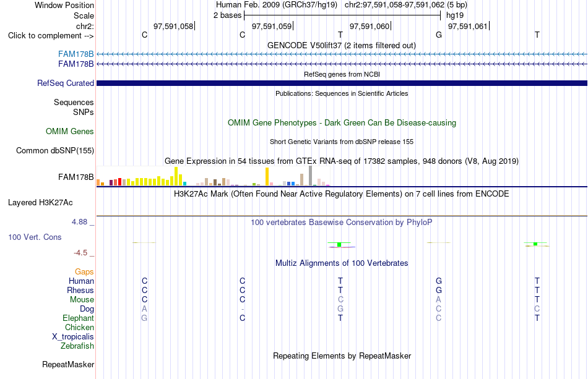Click the X_tropicalis species label
Screen dimensions: 588x379
pyautogui.click(x=73, y=337)
